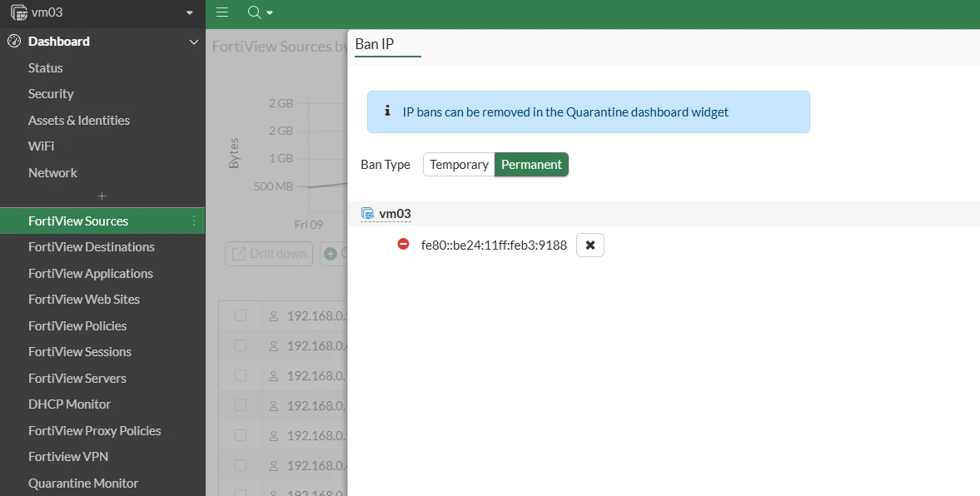Go to FortiView Destinations

[92, 246]
